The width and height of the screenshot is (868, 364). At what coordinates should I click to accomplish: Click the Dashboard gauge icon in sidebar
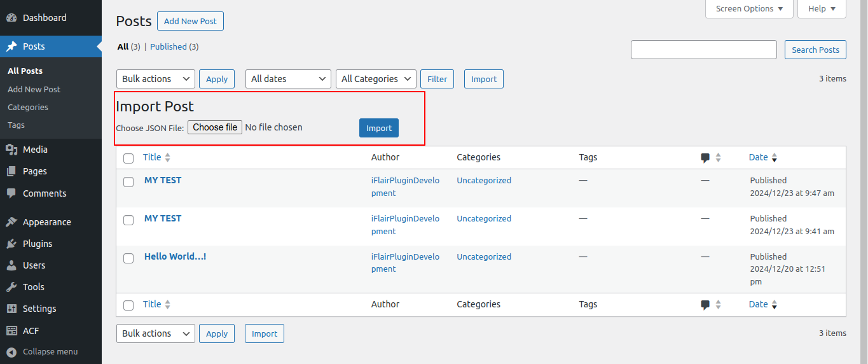tap(11, 18)
